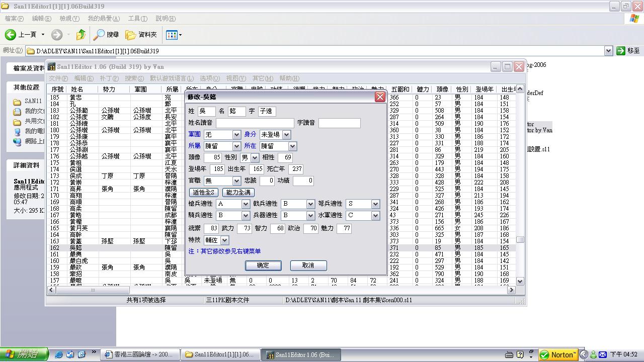Click the second quick launch icon on taskbar
644x362 pixels.
point(70,354)
